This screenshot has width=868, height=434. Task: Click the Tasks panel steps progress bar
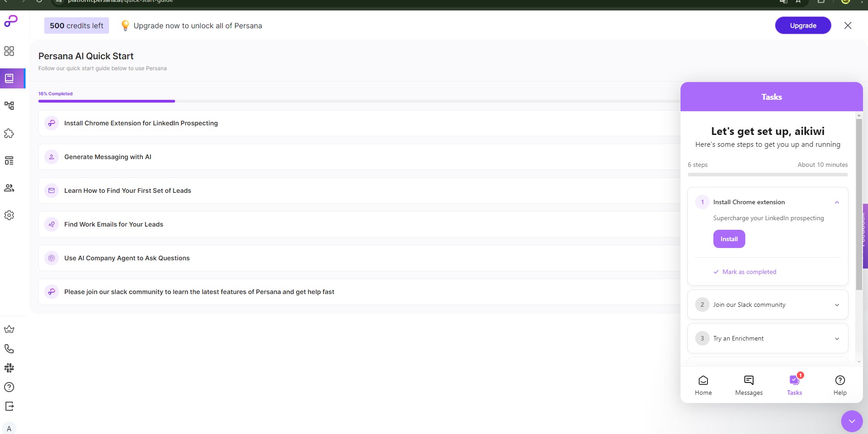pos(768,175)
